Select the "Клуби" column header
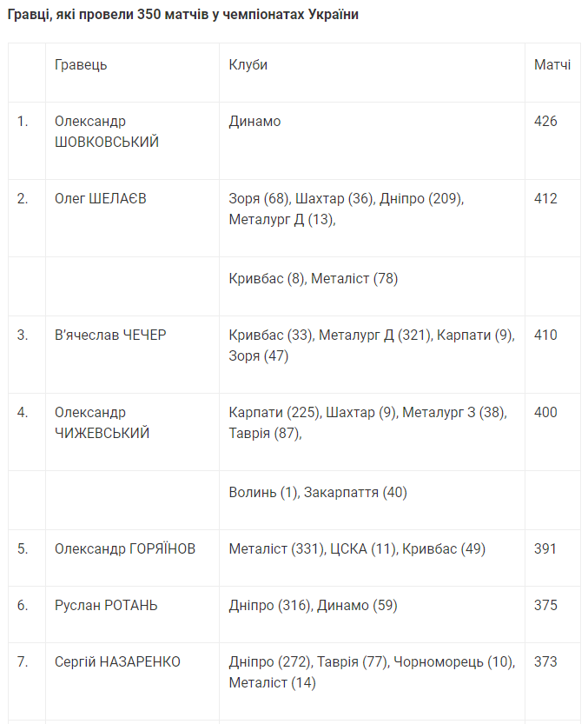 248,65
